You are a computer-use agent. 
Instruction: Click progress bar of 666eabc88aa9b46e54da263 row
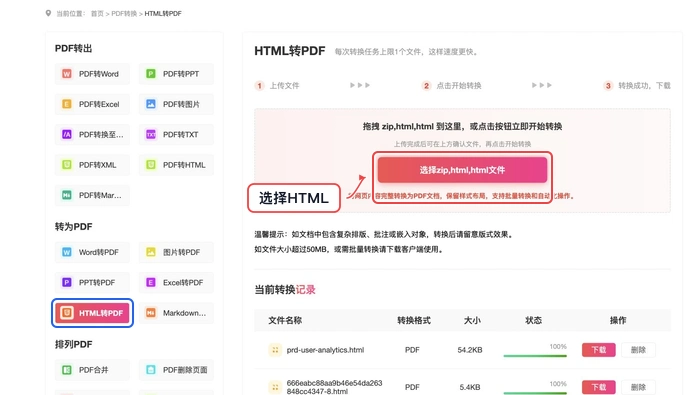(x=535, y=393)
